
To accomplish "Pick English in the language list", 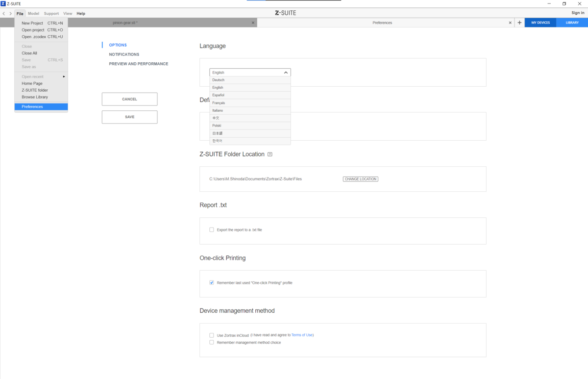I will [x=250, y=88].
